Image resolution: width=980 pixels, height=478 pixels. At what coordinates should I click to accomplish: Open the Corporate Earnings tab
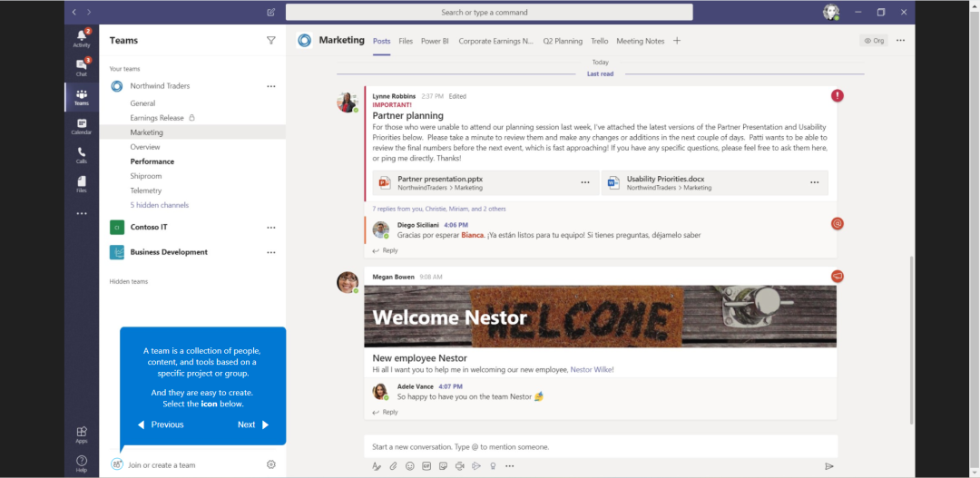[x=496, y=41]
